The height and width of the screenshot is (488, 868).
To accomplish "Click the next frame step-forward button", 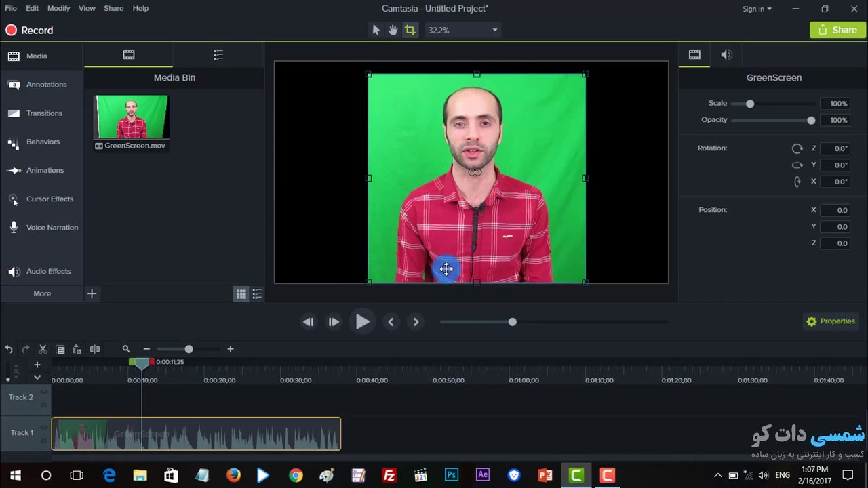I will pos(334,322).
